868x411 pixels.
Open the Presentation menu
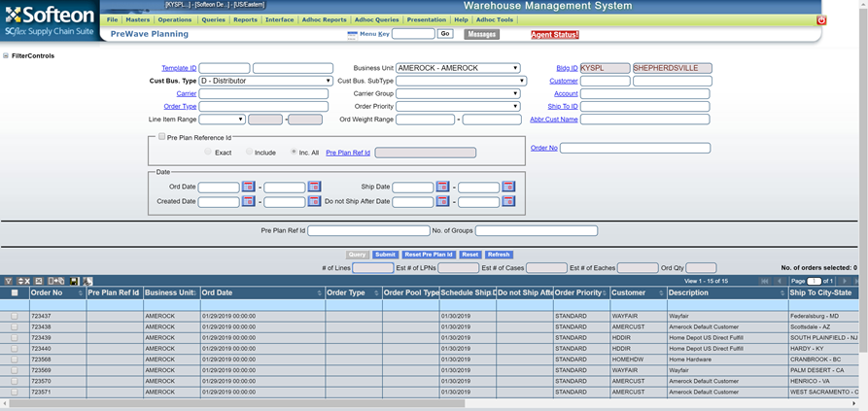tap(427, 19)
